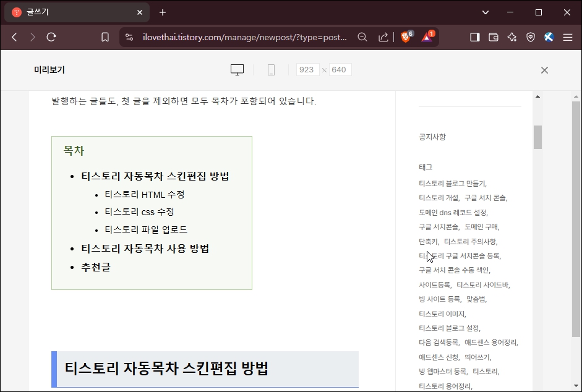The height and width of the screenshot is (392, 582).
Task: Open tag 티스토리 이미지
Action: pos(442,313)
